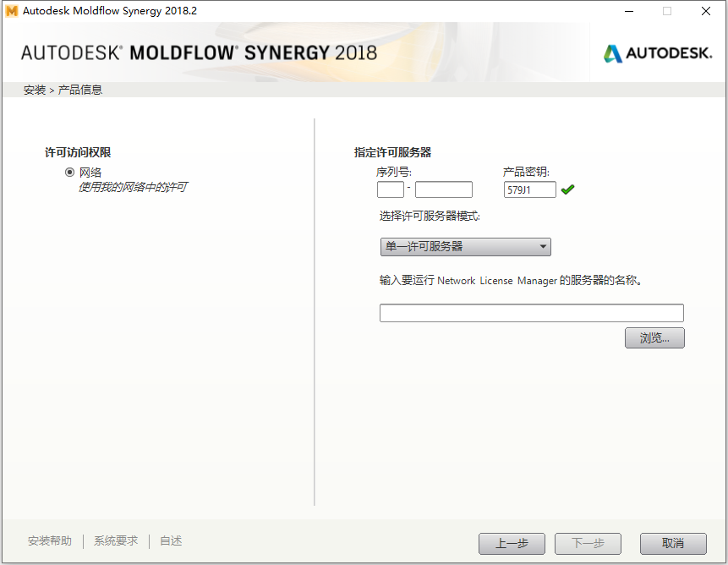The image size is (728, 565).
Task: Click the Autodesk logo in the header
Action: 658,53
